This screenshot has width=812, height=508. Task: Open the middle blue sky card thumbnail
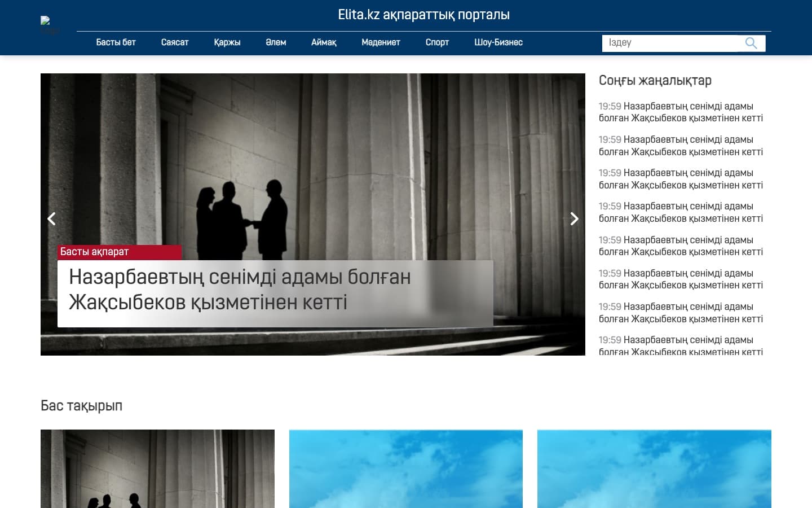(x=406, y=468)
